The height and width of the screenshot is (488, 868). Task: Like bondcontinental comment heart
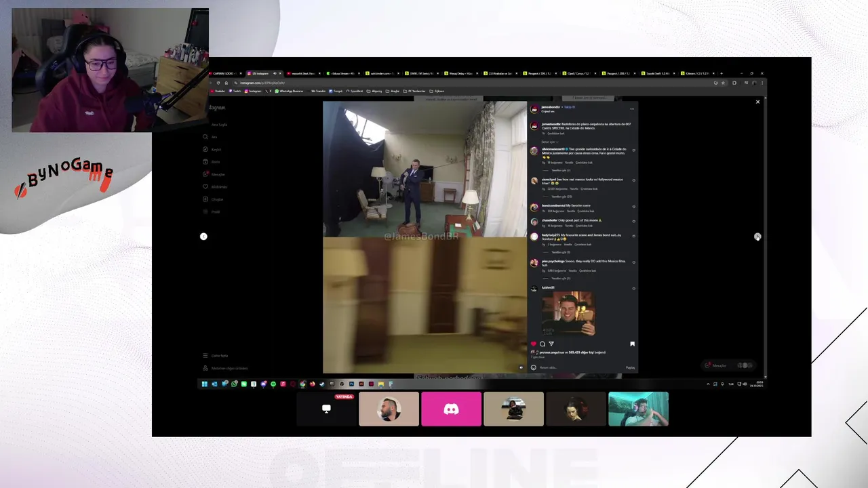tap(634, 207)
